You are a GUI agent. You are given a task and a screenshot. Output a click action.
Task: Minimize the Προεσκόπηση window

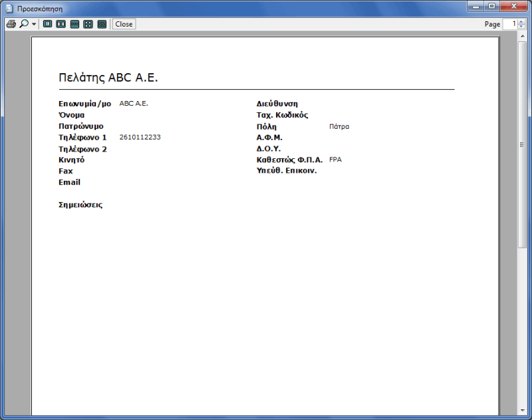475,7
